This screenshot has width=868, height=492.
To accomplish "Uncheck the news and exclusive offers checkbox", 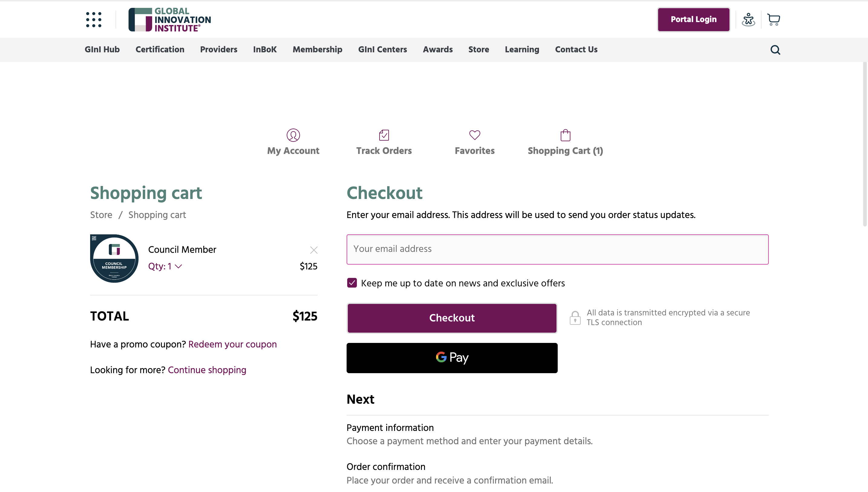I will [352, 283].
